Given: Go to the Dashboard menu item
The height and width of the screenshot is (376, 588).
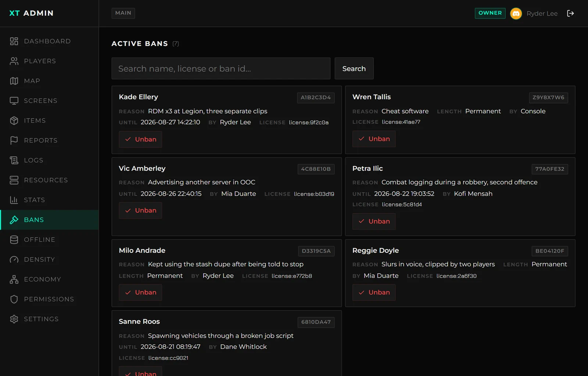Looking at the screenshot, I should pos(47,41).
